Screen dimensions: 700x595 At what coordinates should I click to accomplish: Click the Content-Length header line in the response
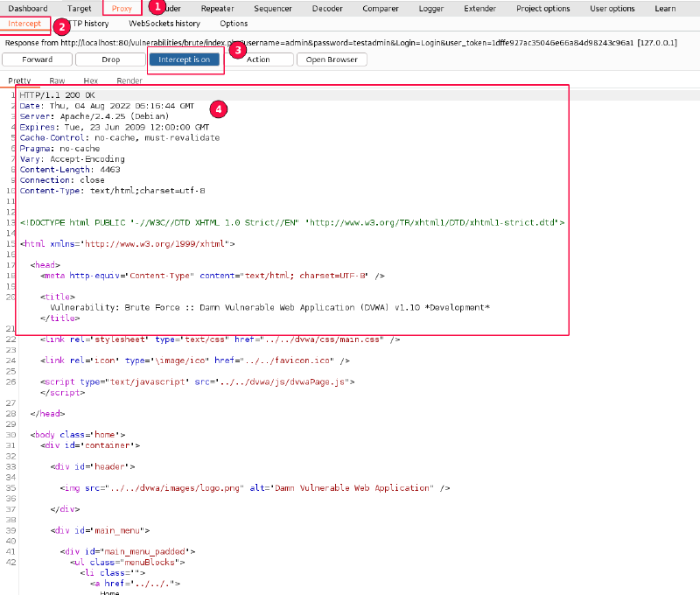[x=63, y=170]
